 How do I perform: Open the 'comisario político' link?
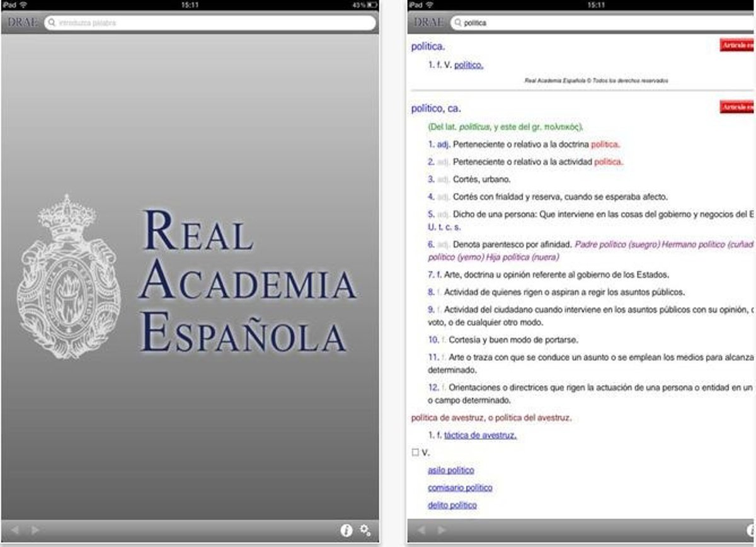coord(460,488)
